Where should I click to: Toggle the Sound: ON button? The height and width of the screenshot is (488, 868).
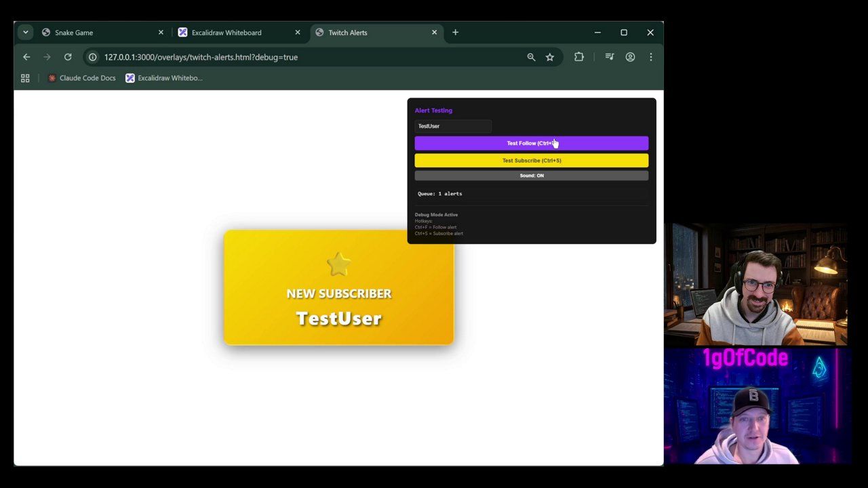(x=531, y=176)
